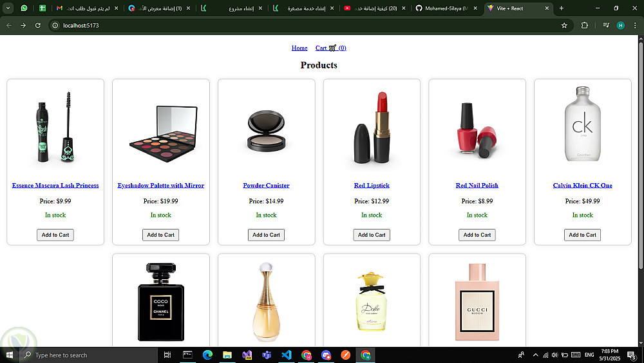
Task: Open the Cart (0) link
Action: point(330,48)
